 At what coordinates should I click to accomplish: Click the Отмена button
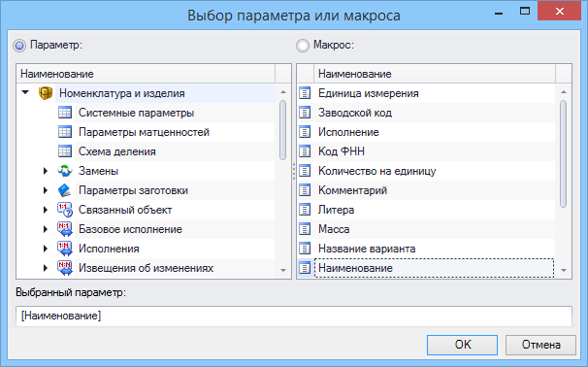point(540,345)
